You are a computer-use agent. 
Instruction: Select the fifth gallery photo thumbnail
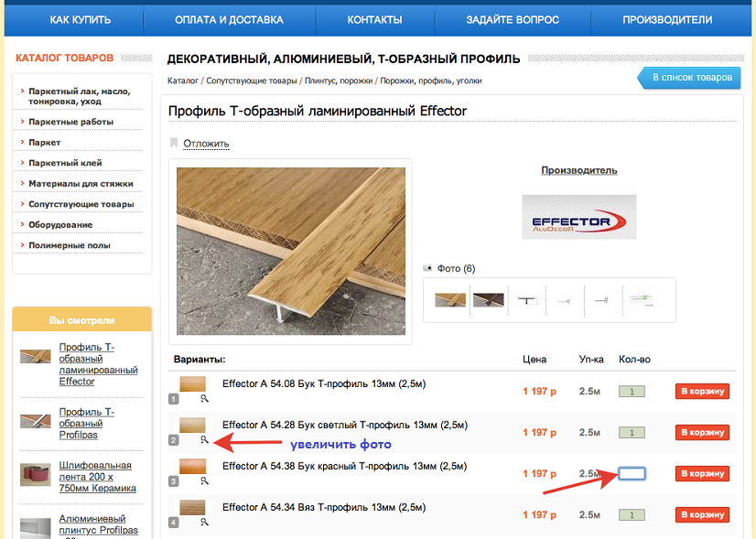(602, 300)
